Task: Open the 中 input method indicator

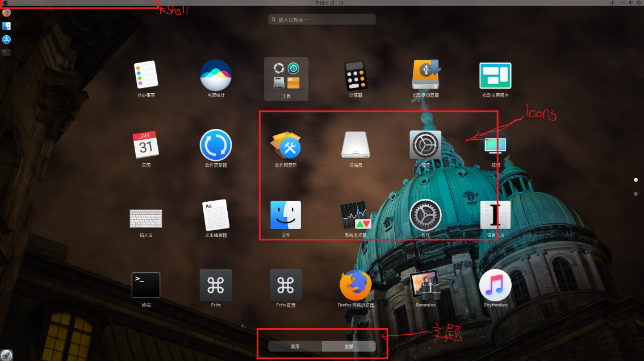Action: tap(612, 3)
